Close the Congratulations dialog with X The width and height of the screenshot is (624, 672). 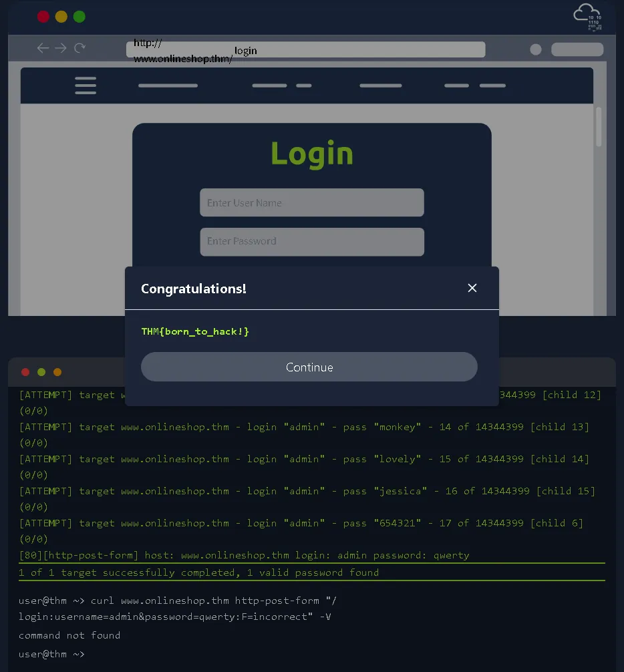pos(472,288)
